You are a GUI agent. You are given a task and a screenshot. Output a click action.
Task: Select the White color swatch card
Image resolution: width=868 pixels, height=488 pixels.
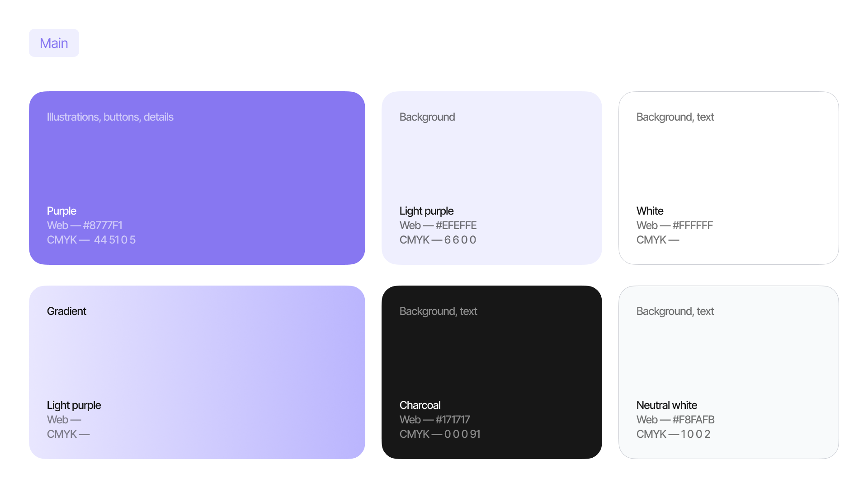(x=728, y=167)
